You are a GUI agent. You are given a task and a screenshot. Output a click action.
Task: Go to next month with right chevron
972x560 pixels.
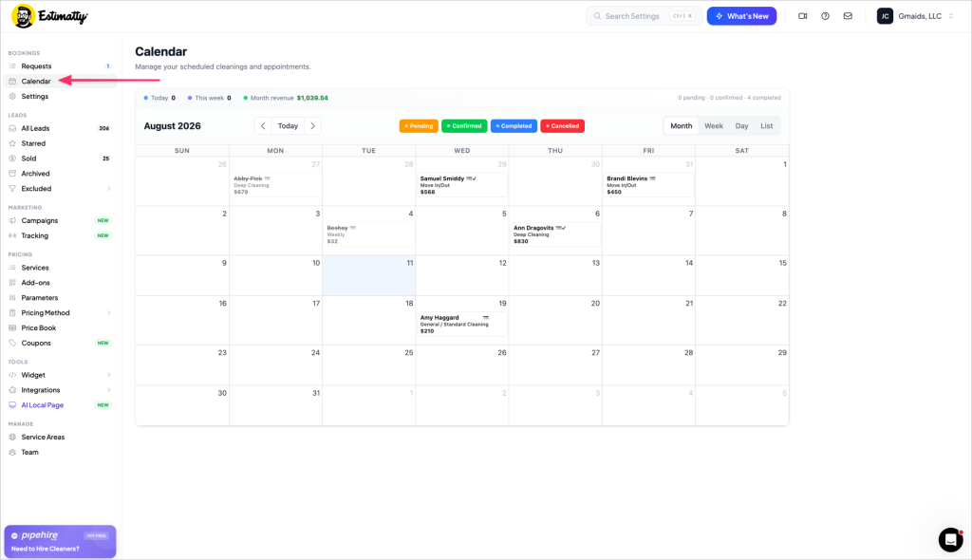313,126
